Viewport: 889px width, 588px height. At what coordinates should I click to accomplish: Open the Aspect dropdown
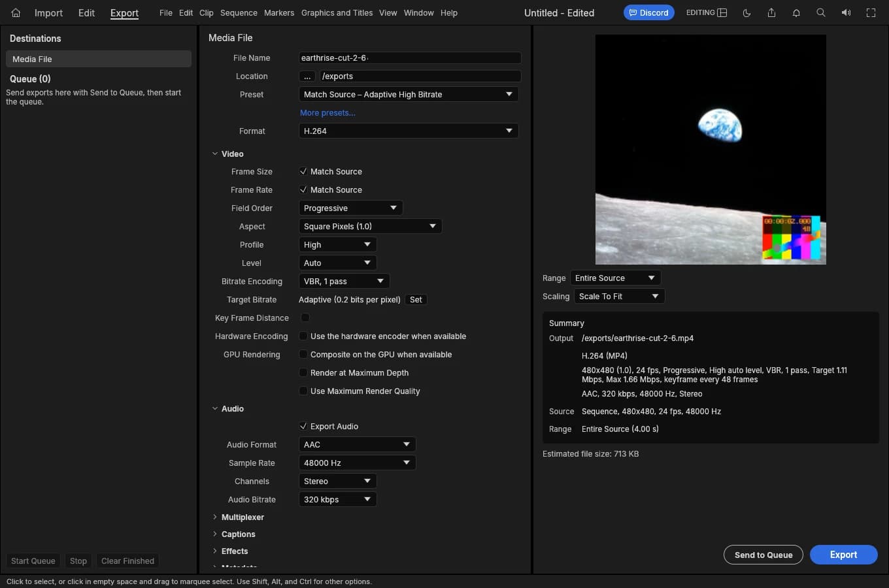tap(370, 226)
